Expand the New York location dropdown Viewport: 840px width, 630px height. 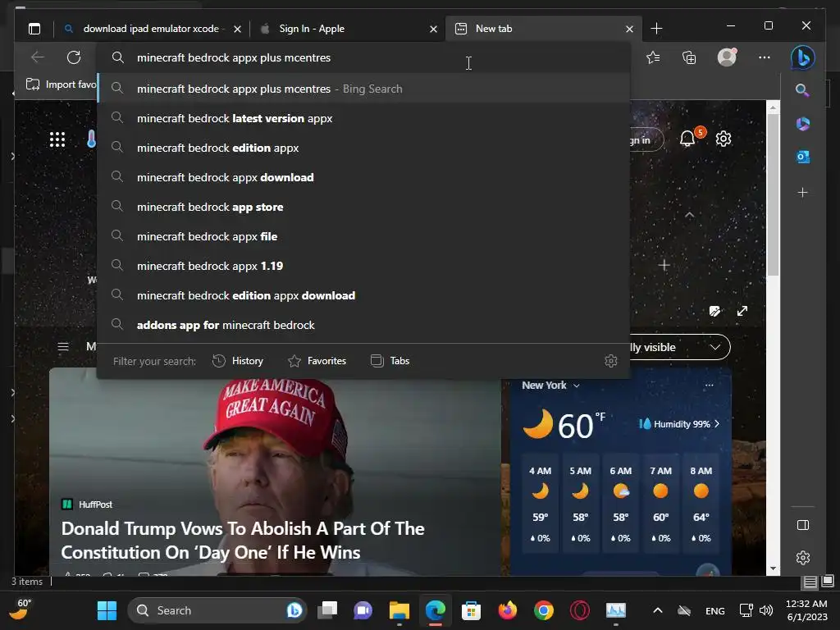point(577,386)
